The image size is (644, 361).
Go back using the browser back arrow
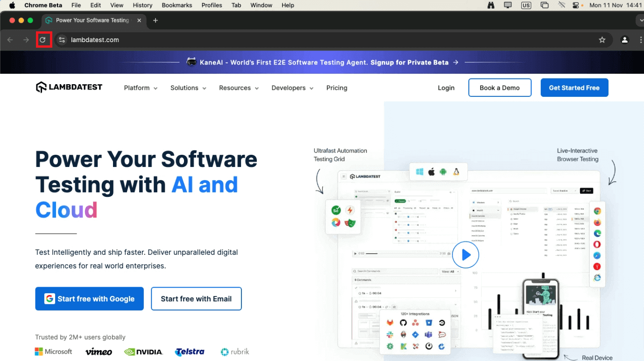point(10,40)
